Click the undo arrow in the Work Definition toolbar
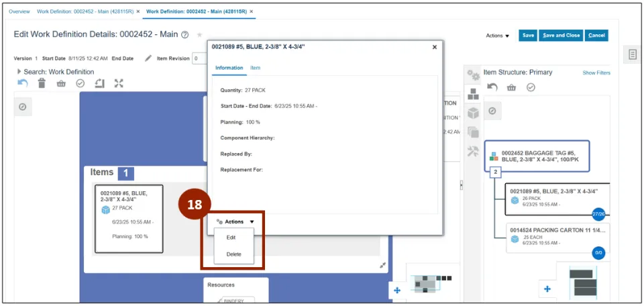 pos(23,83)
